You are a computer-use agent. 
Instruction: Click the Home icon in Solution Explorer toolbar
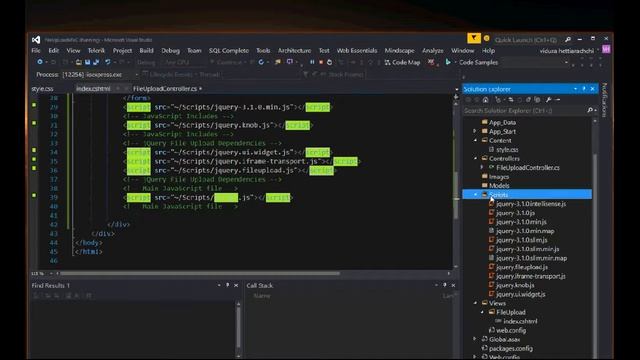(486, 100)
